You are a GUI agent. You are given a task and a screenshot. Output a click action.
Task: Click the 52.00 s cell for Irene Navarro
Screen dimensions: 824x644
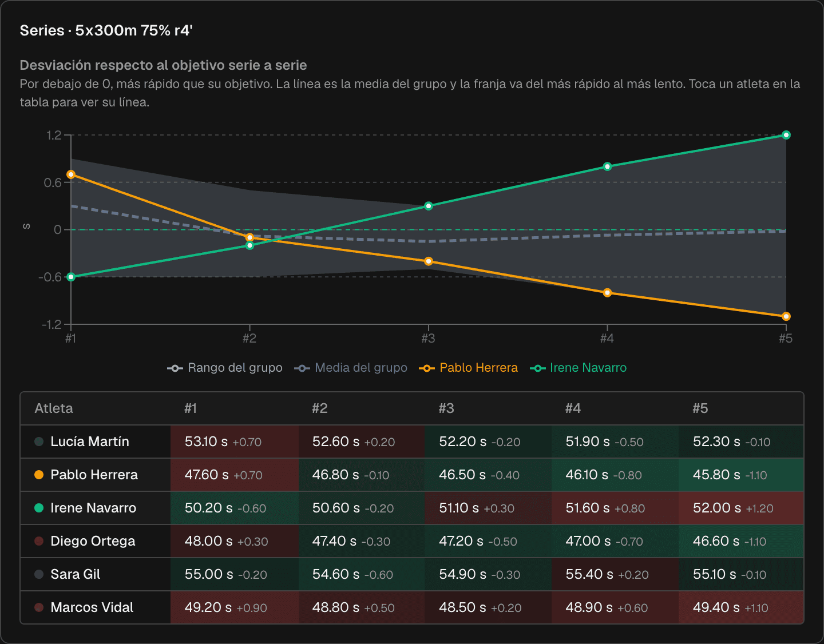[x=741, y=508]
